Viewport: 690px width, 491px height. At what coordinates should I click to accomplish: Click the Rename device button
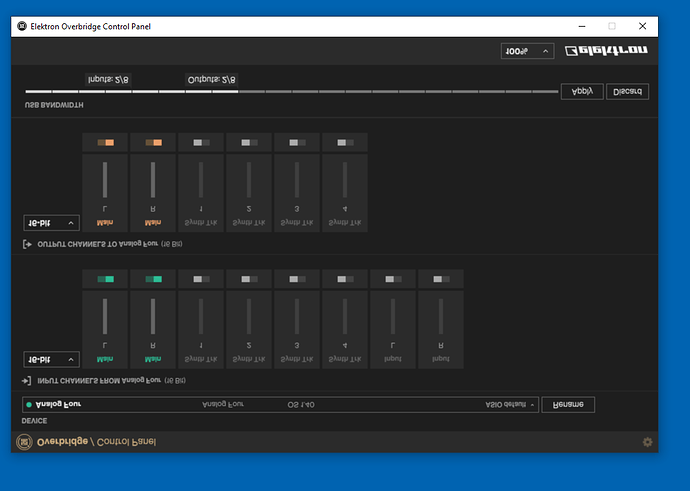coord(568,405)
